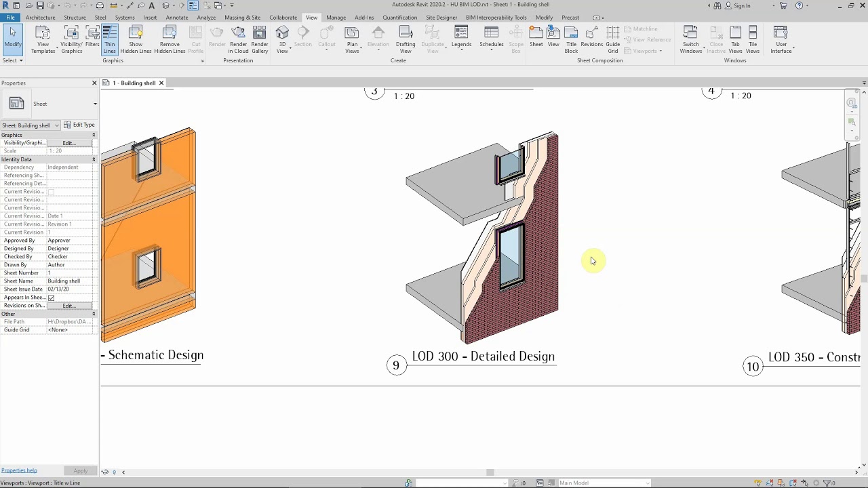This screenshot has width=868, height=488.
Task: Close the '1 - Building shell' view tab
Action: pyautogui.click(x=161, y=83)
